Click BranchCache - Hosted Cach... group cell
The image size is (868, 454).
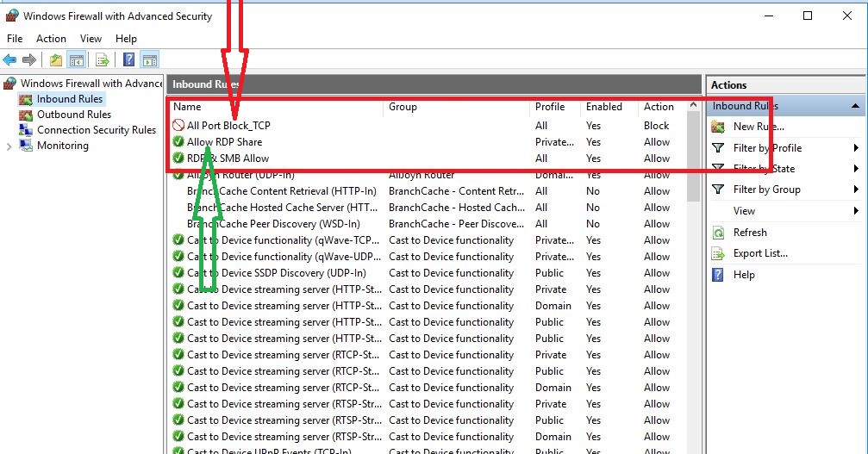pyautogui.click(x=457, y=208)
